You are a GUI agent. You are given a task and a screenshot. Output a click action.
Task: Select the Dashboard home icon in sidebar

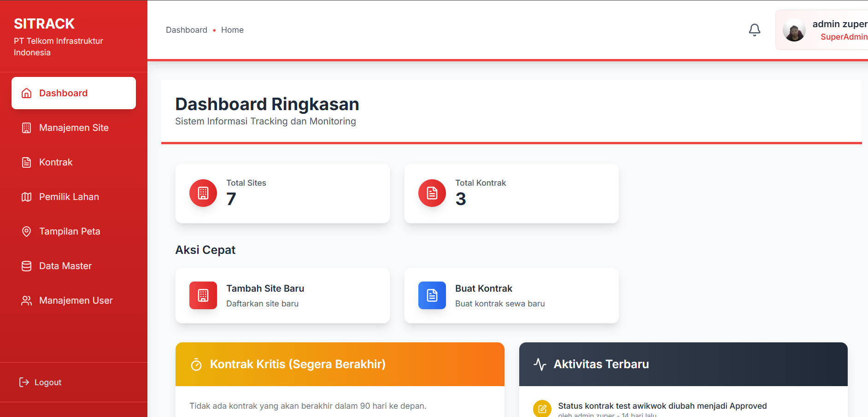click(27, 93)
